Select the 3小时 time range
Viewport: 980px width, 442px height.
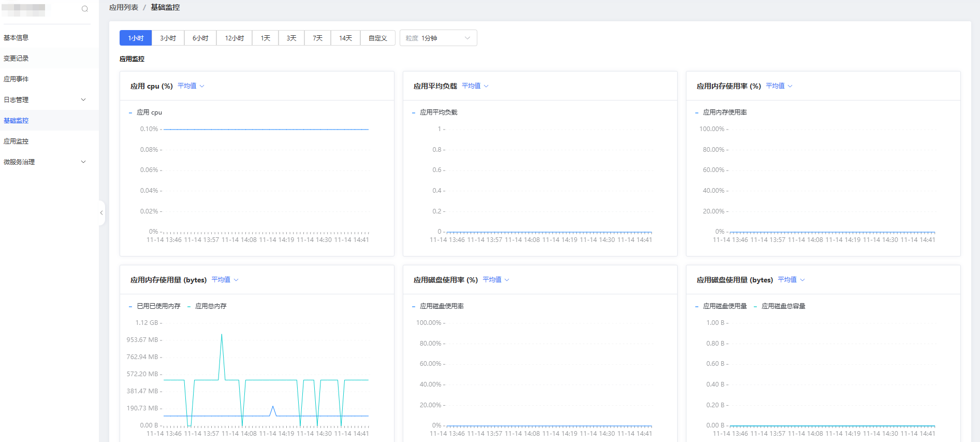168,38
